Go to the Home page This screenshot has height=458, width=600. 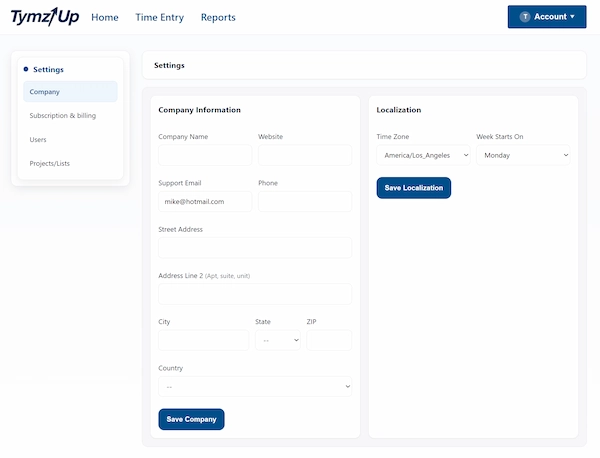pos(104,17)
